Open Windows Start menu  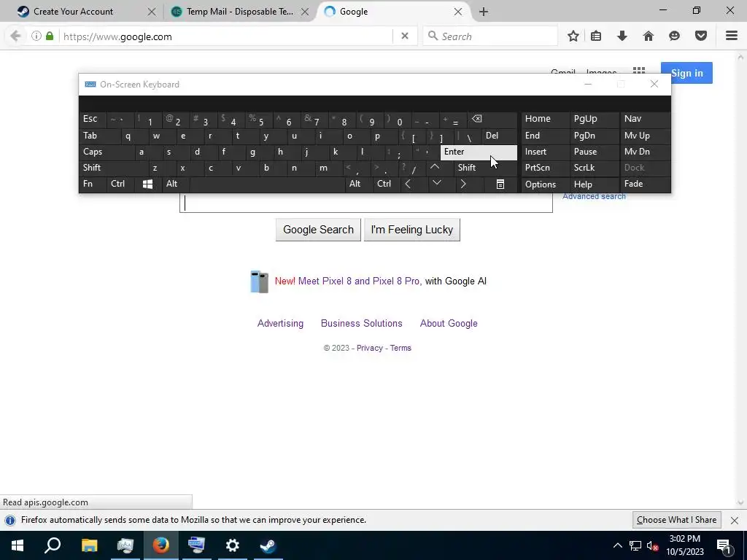coord(18,545)
